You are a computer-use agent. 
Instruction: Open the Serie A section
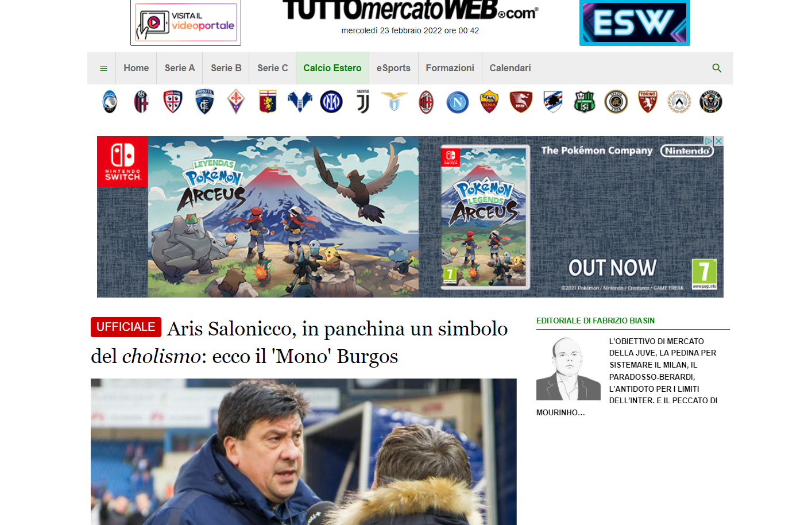[180, 68]
